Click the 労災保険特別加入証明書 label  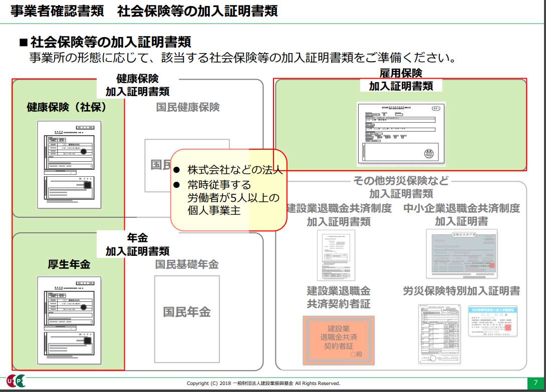click(461, 291)
